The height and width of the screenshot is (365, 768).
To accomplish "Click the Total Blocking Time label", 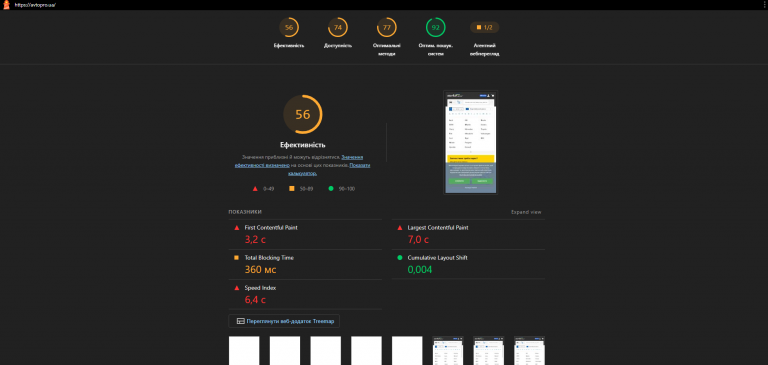I will pos(269,258).
